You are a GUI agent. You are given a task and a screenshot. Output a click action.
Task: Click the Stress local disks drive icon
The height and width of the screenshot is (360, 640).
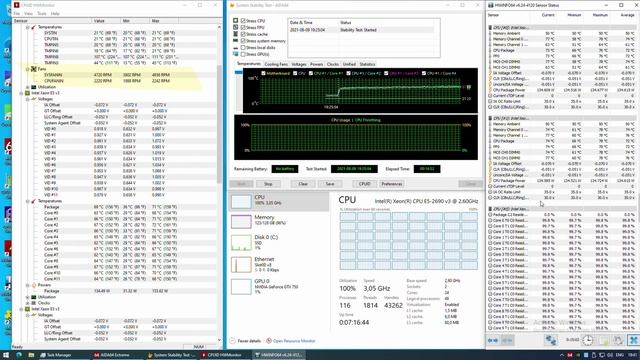coord(236,48)
